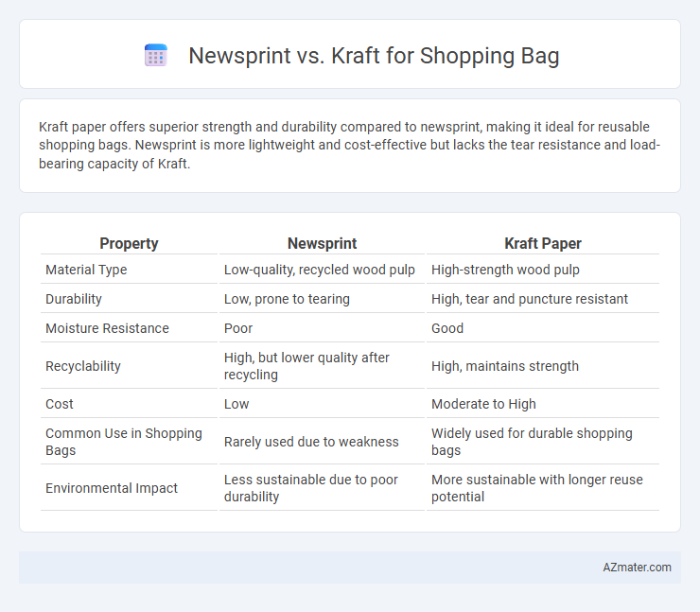
Task: Open the AZmater.com footer link
Action: click(x=637, y=567)
